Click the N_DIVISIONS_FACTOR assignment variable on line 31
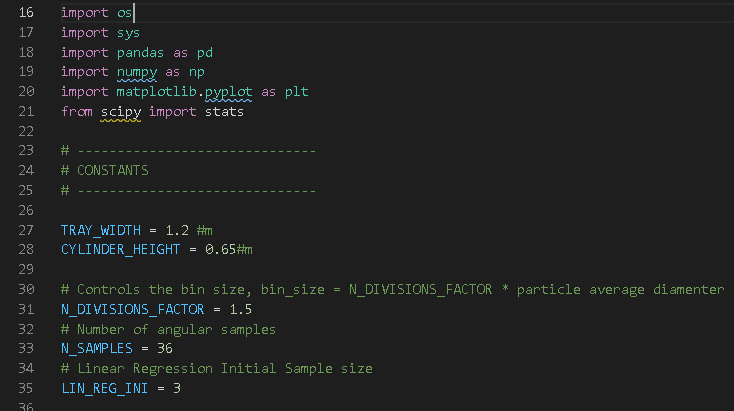The width and height of the screenshot is (734, 411). pos(132,308)
